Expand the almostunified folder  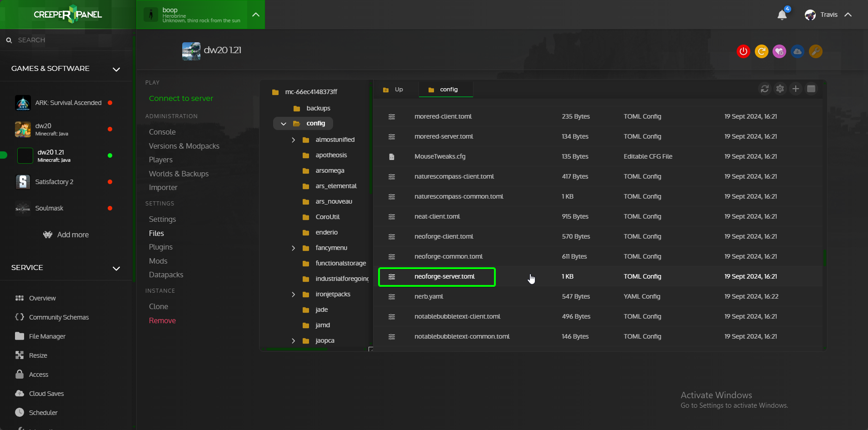click(x=294, y=140)
